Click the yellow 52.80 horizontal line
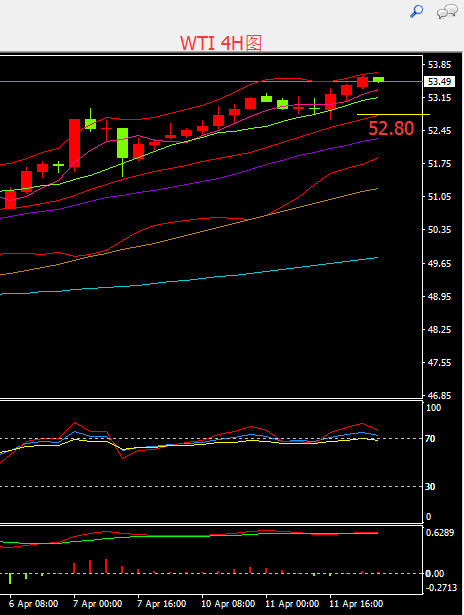Image resolution: width=464 pixels, height=615 pixels. pyautogui.click(x=393, y=115)
